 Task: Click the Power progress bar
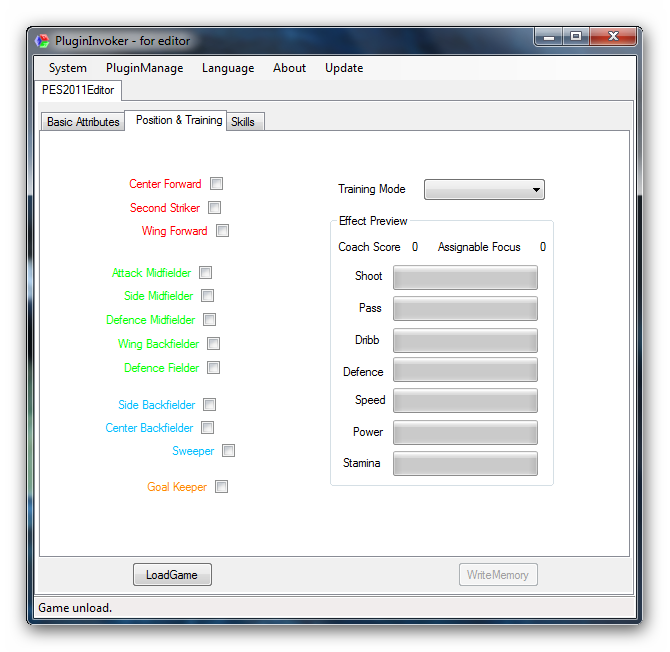pyautogui.click(x=465, y=432)
